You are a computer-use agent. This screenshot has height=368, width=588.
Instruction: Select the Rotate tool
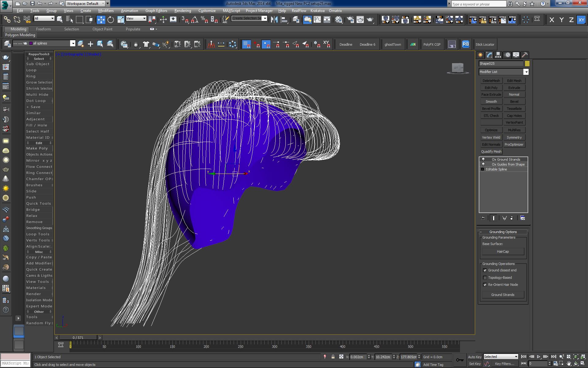[x=111, y=20]
